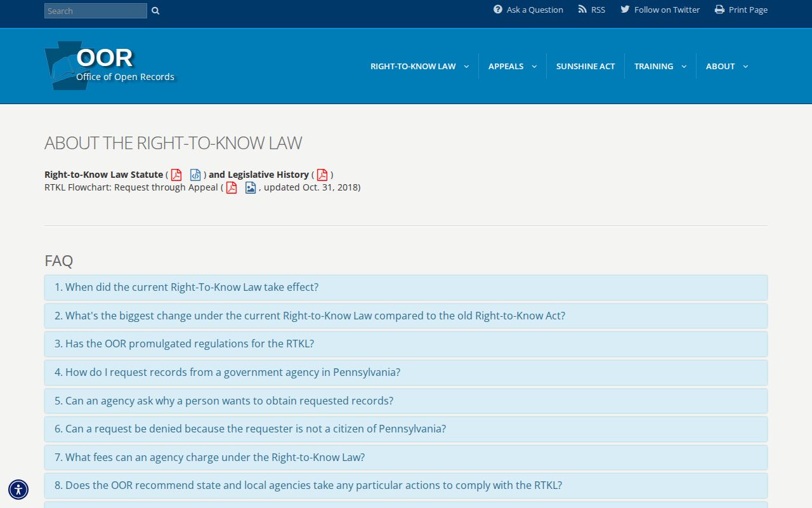Screen dimensions: 812x508
Task: Click the Twitter bird icon
Action: pyautogui.click(x=625, y=10)
